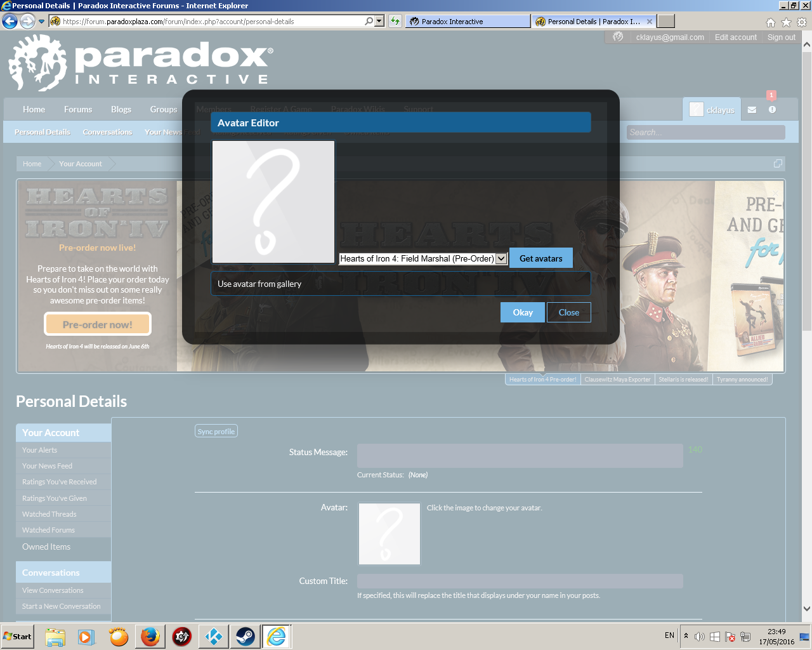This screenshot has height=650, width=812.
Task: Click the Get avatars button
Action: point(540,258)
